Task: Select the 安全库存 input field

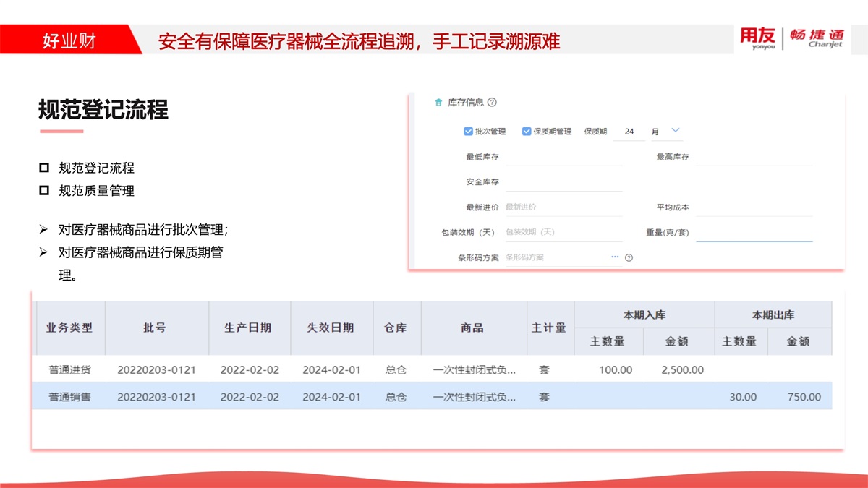Action: coord(563,182)
